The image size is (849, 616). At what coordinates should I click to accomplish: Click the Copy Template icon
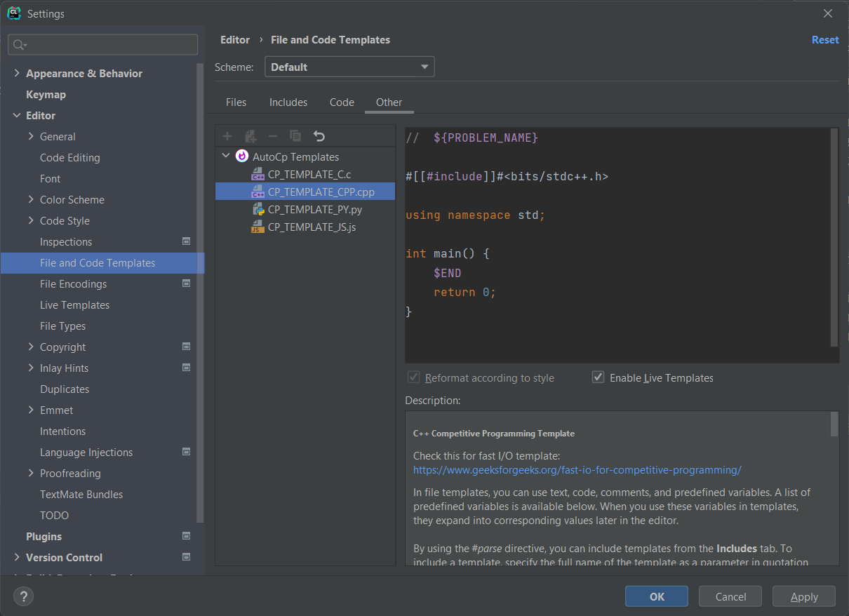pyautogui.click(x=295, y=135)
